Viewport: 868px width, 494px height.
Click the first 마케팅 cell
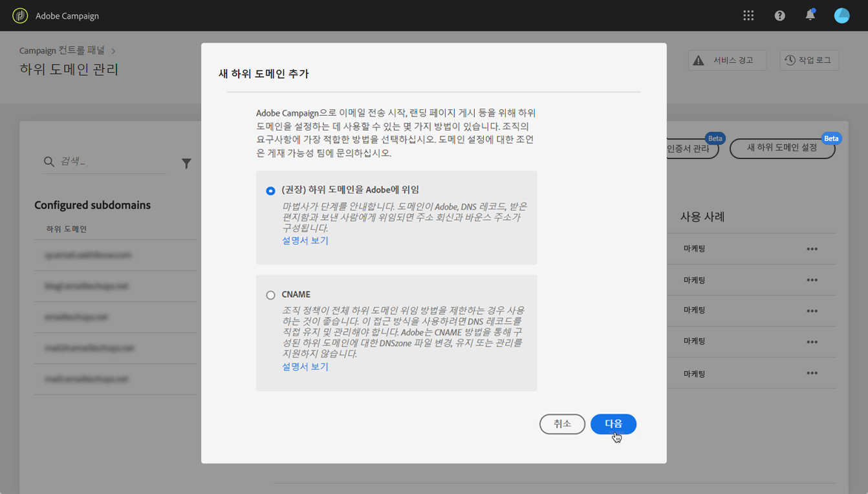694,249
